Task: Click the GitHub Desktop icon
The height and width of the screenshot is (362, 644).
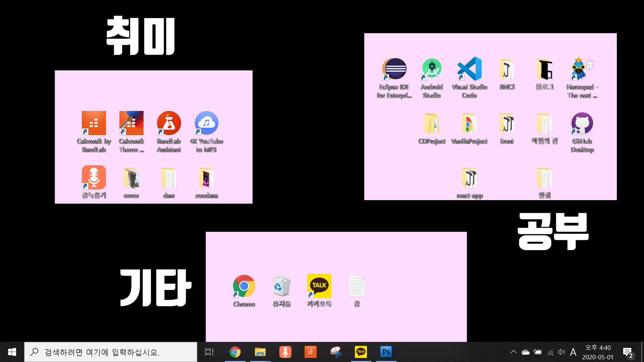Action: point(582,124)
